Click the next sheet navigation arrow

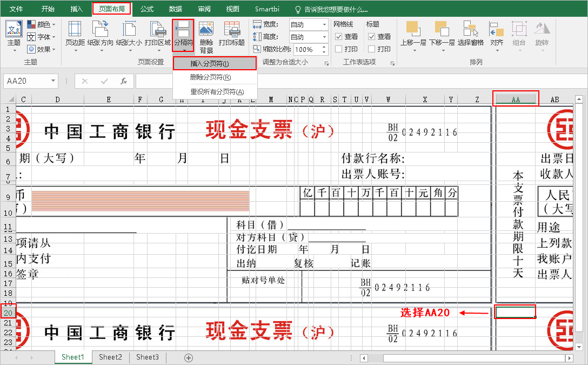click(x=31, y=358)
